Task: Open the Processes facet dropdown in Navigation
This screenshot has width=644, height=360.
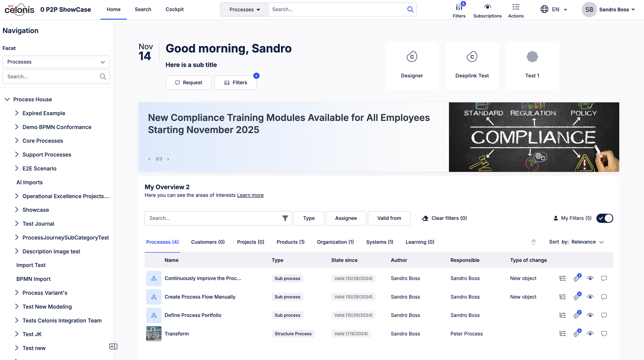Action: (x=56, y=62)
